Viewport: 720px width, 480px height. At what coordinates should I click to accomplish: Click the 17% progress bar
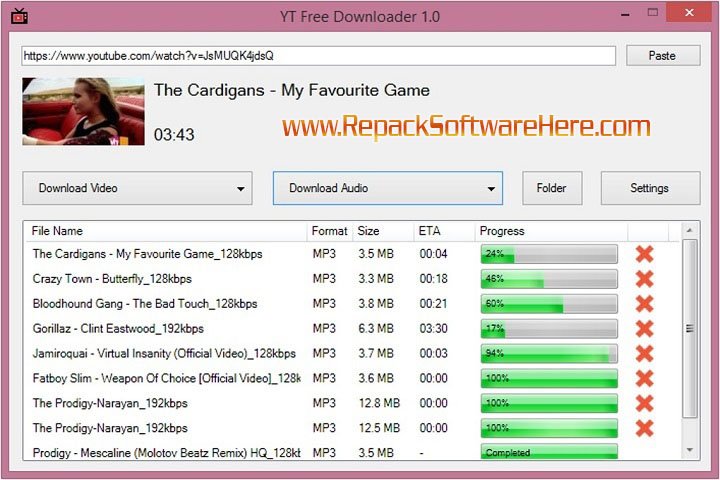(549, 328)
